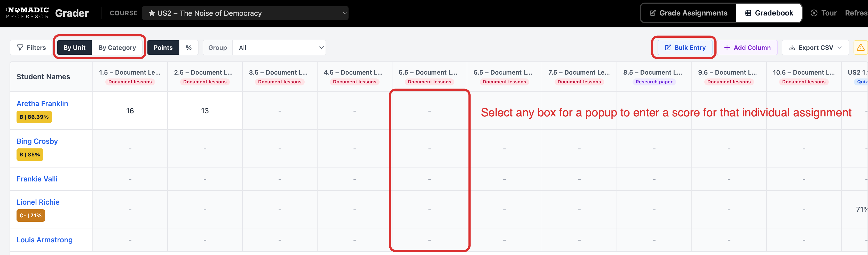Toggle scores to Points display
The height and width of the screenshot is (255, 868).
[163, 47]
